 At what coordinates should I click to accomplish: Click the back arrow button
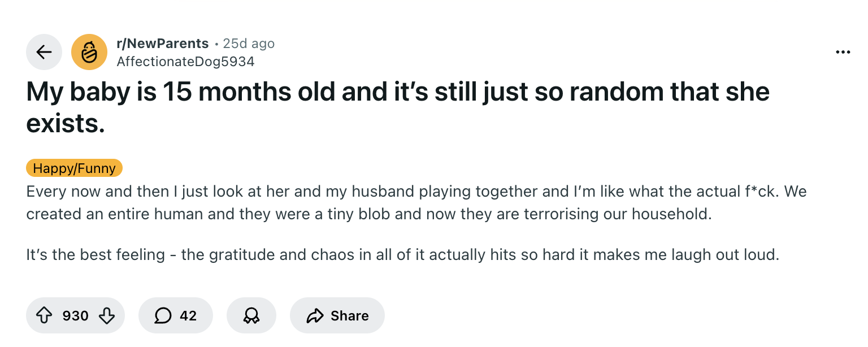[x=44, y=52]
